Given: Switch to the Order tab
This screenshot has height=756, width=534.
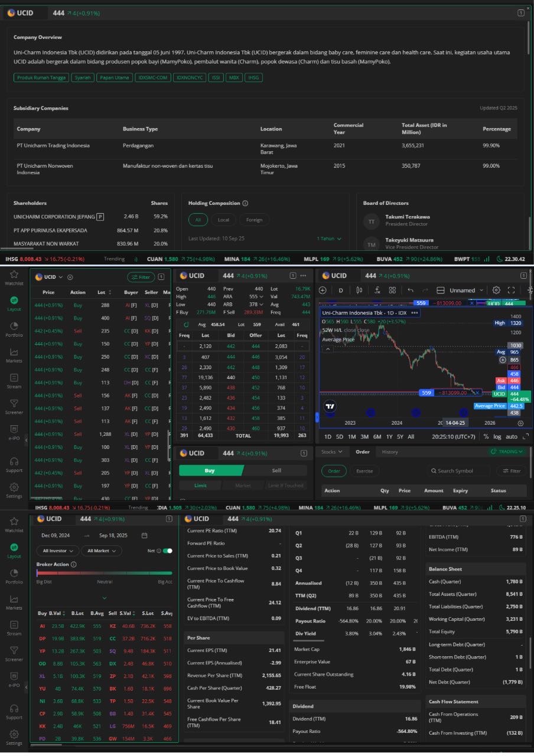Looking at the screenshot, I should click(x=362, y=452).
